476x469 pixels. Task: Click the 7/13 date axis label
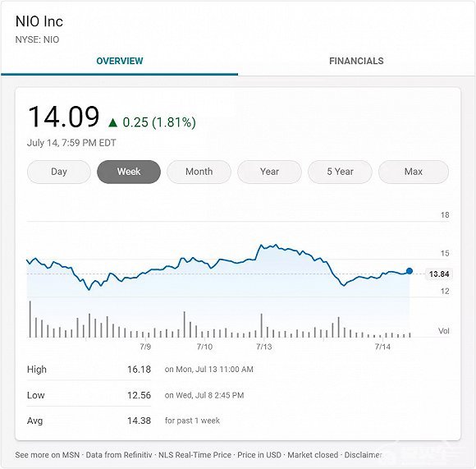(x=263, y=347)
